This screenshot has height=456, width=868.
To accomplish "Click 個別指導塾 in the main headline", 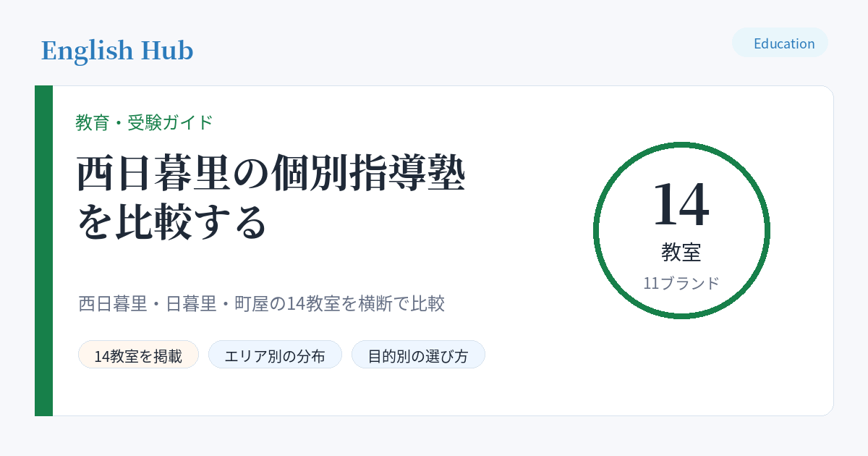I will [x=369, y=174].
